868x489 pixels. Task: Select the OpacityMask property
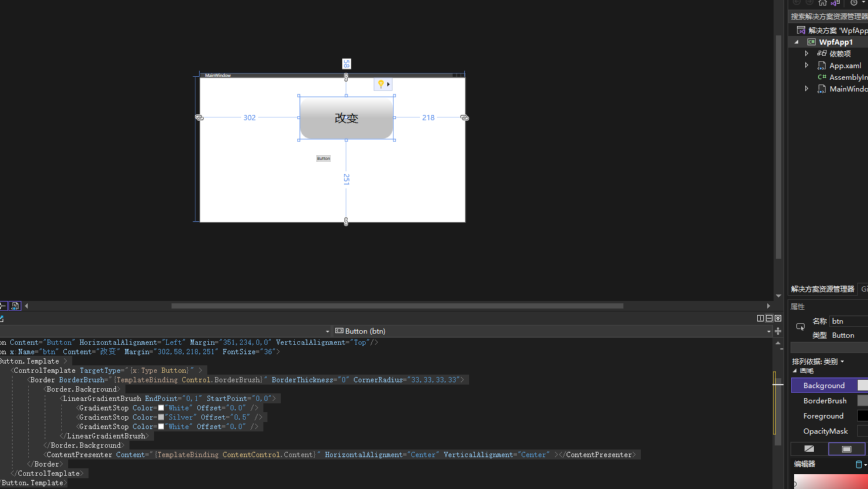click(825, 431)
